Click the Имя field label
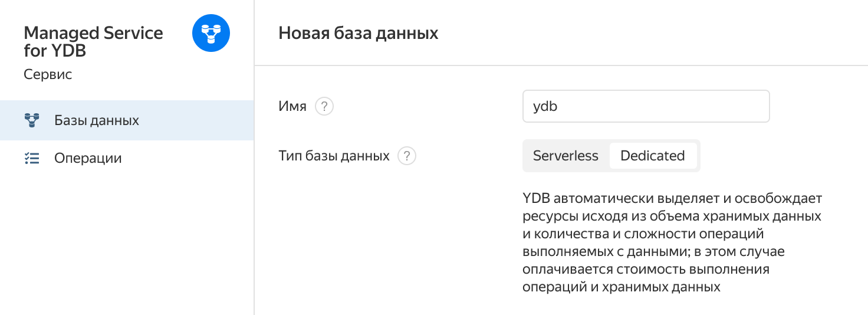This screenshot has width=868, height=315. 292,107
